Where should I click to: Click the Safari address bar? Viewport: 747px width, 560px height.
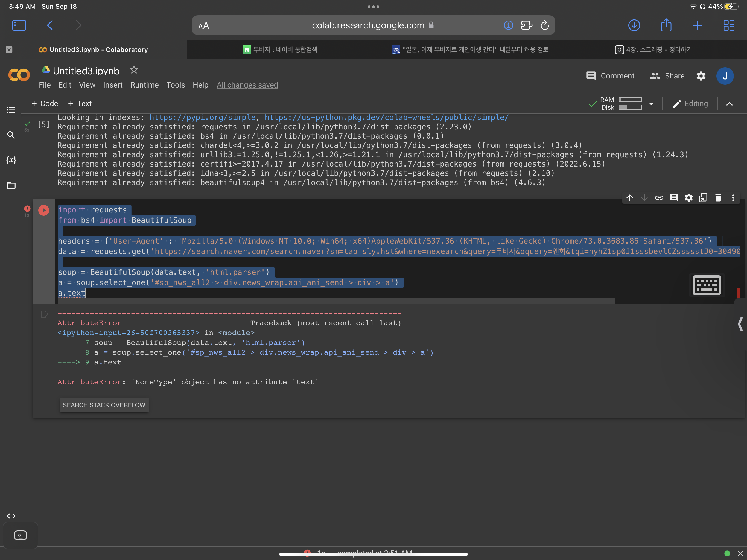tap(373, 25)
